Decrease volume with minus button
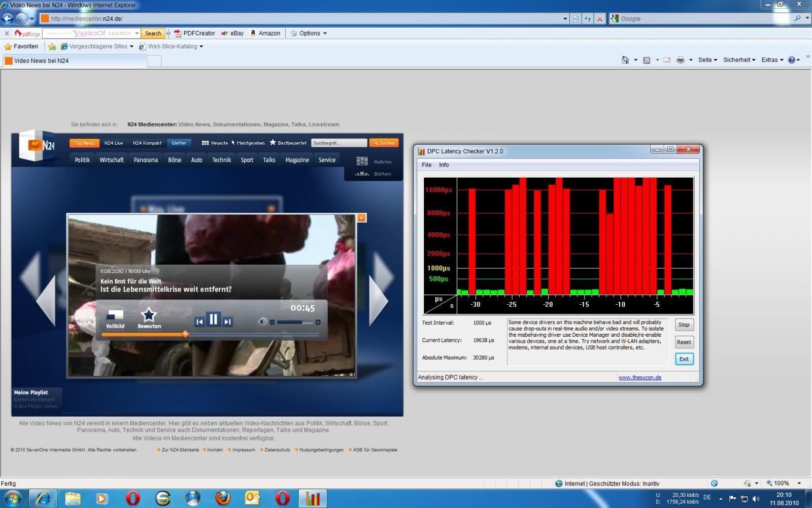Image resolution: width=812 pixels, height=508 pixels. tap(272, 322)
